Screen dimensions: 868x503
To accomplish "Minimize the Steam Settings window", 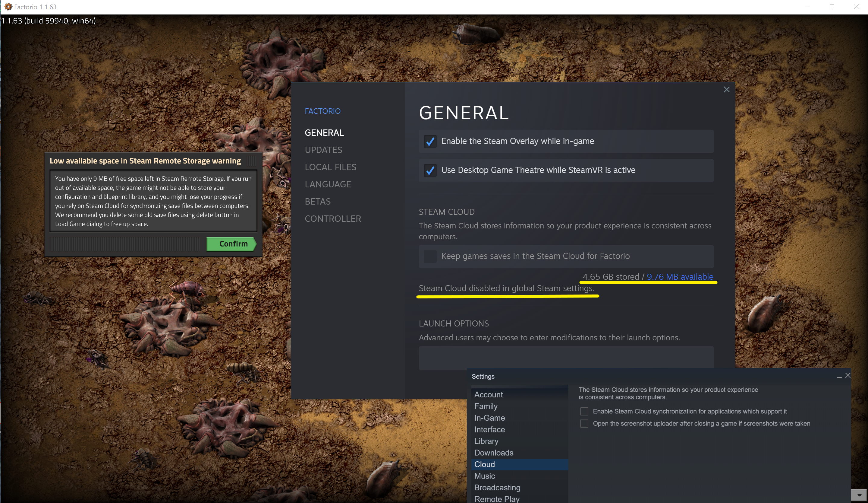I will tap(839, 377).
